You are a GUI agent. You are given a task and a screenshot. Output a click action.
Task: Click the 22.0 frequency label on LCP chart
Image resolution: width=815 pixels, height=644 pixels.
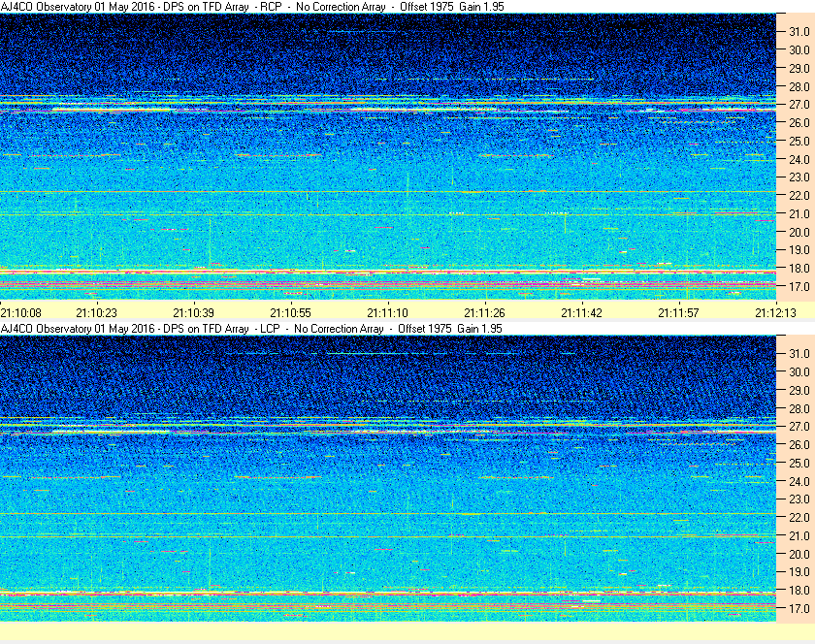click(x=799, y=518)
